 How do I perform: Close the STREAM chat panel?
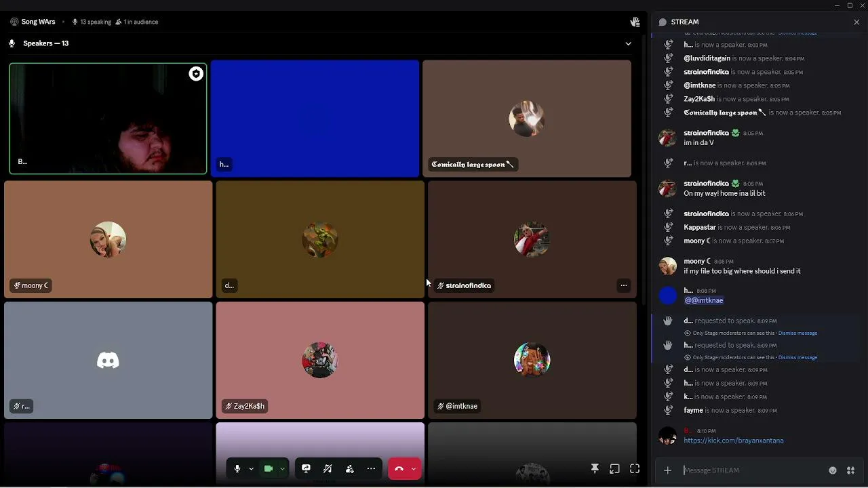pos(856,22)
